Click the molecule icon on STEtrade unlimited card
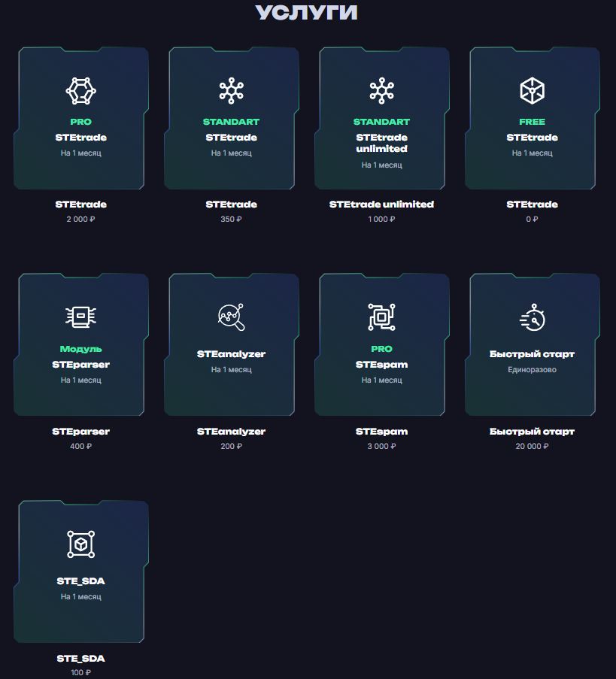This screenshot has width=616, height=679. pyautogui.click(x=381, y=90)
